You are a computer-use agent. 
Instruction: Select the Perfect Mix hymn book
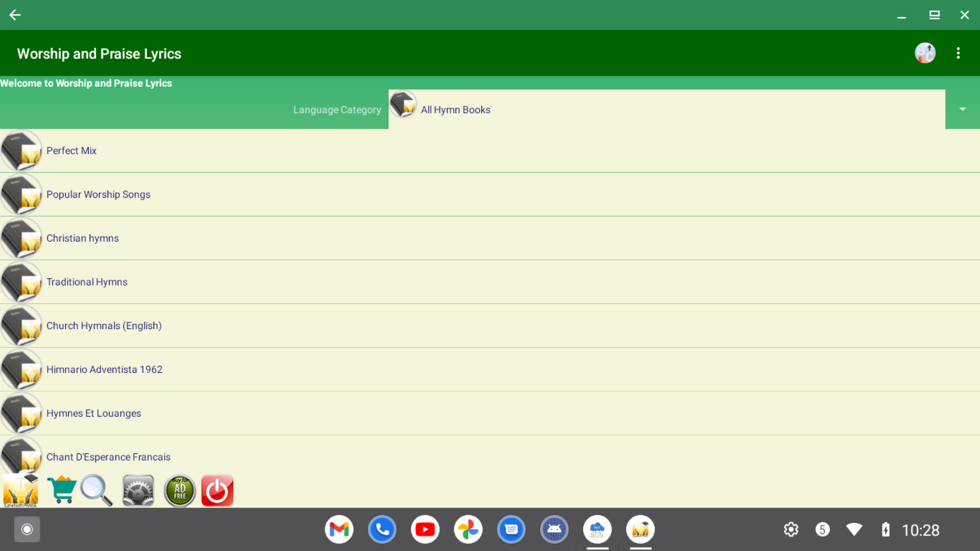point(490,151)
